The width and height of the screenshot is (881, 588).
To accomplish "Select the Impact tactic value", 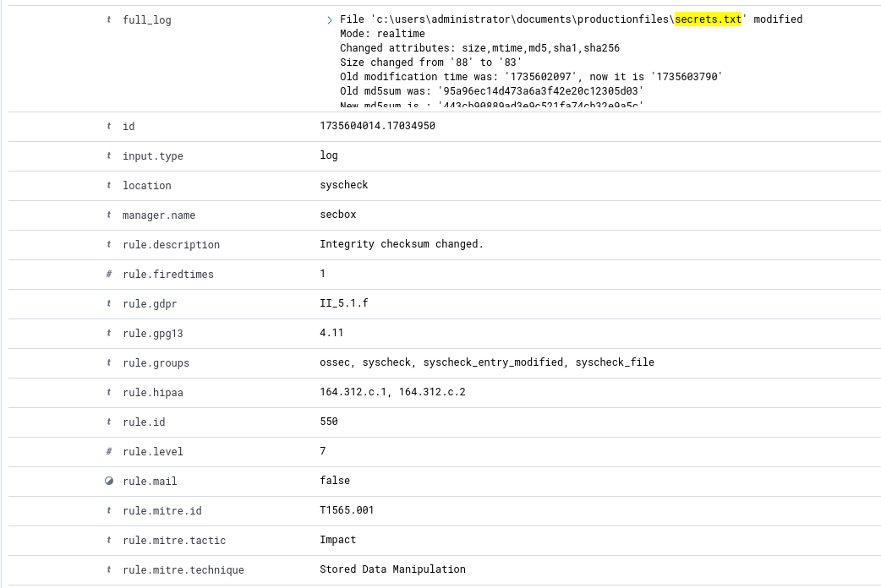I will click(x=337, y=539).
